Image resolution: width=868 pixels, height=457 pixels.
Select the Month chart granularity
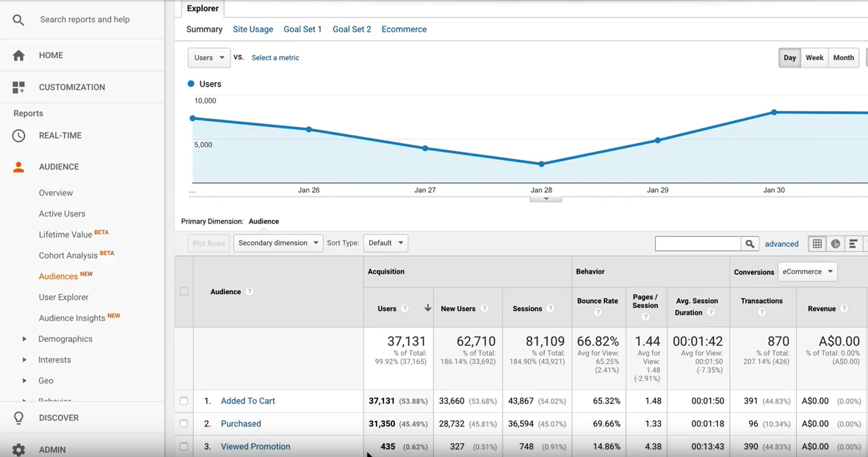844,57
